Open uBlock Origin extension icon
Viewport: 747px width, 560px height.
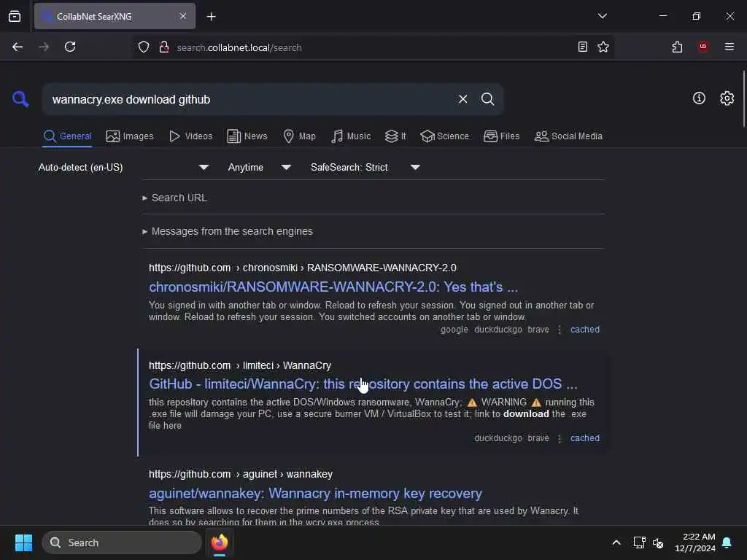pos(703,47)
